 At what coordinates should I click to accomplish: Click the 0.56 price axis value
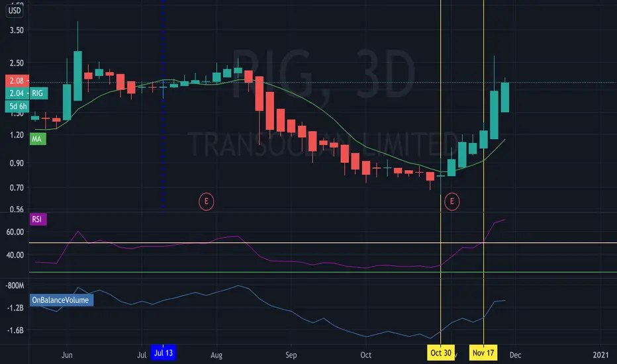17,209
